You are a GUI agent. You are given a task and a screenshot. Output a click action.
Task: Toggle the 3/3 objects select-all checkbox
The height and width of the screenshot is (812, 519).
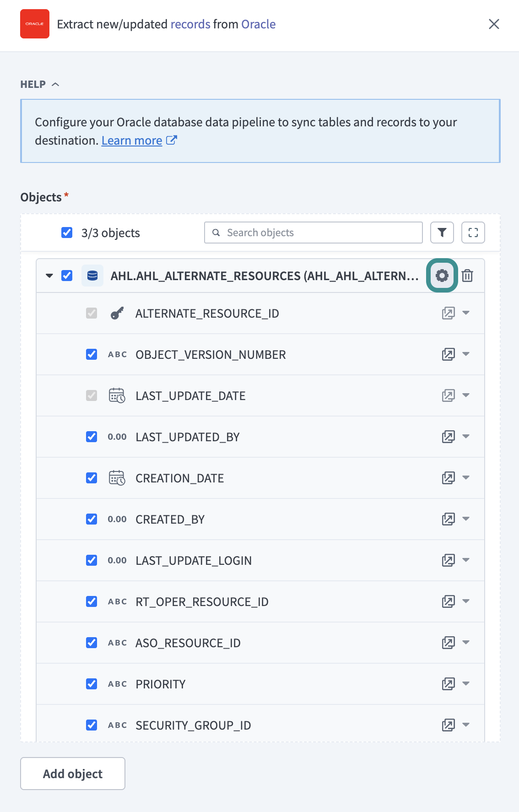coord(67,233)
